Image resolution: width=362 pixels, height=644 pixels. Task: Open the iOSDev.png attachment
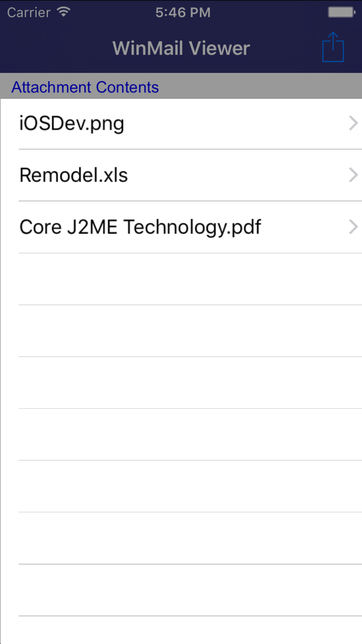pyautogui.click(x=71, y=123)
